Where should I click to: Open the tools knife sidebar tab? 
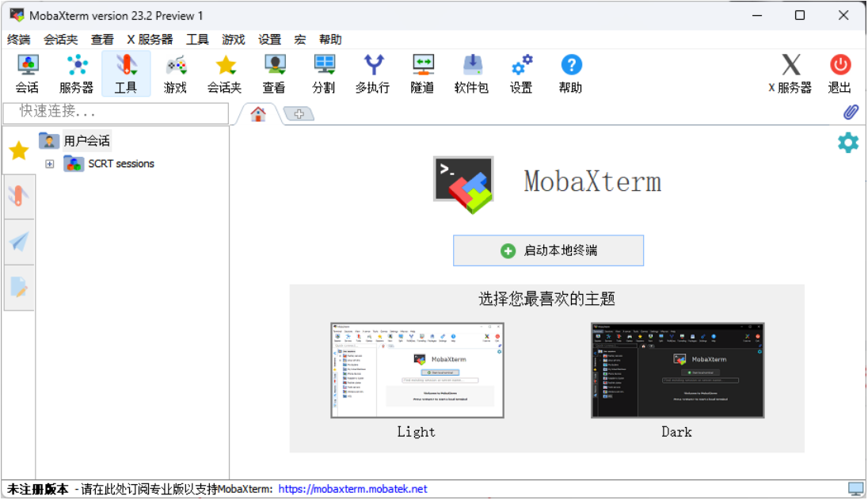[19, 196]
